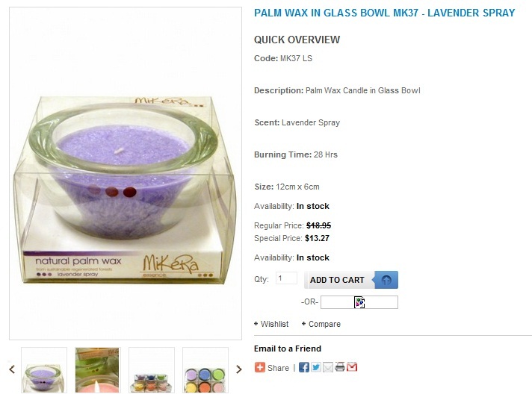
Task: Open the main lavender candle product image
Action: [126, 173]
